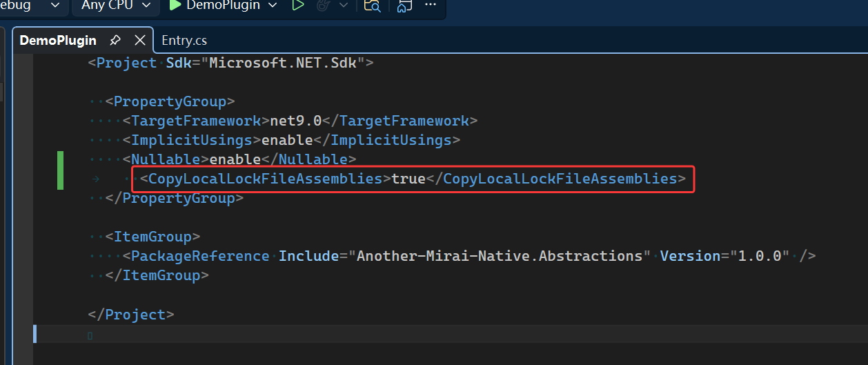868x365 pixels.
Task: Pin the DemoPlugin tab
Action: tap(115, 40)
